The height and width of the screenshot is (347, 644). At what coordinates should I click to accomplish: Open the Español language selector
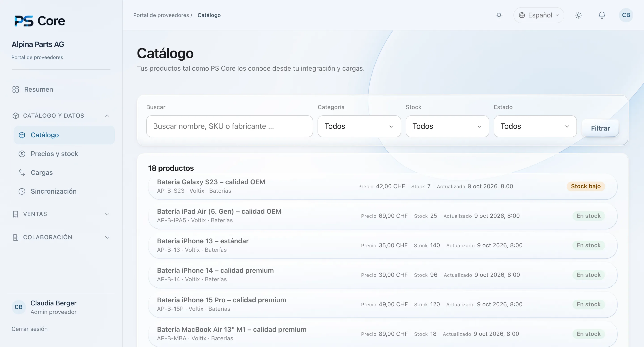(538, 15)
